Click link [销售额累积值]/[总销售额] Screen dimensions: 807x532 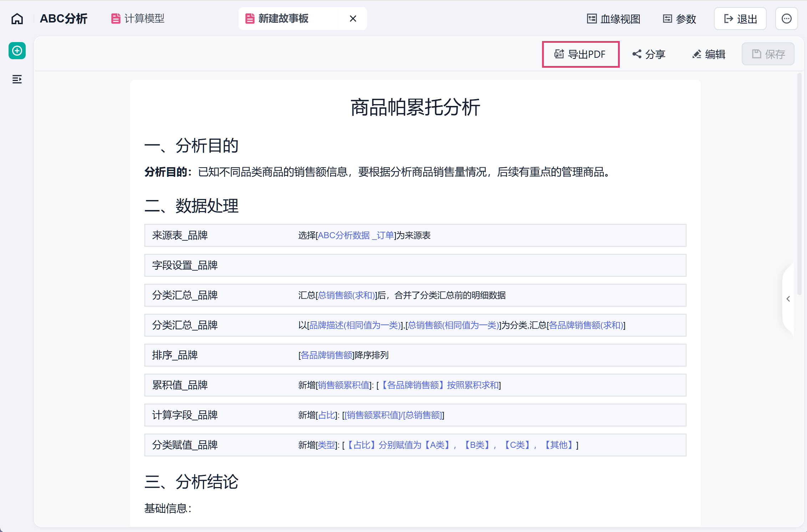coord(393,415)
